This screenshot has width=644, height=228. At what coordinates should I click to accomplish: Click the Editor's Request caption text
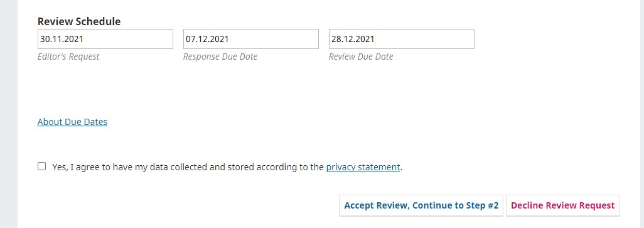pos(68,57)
